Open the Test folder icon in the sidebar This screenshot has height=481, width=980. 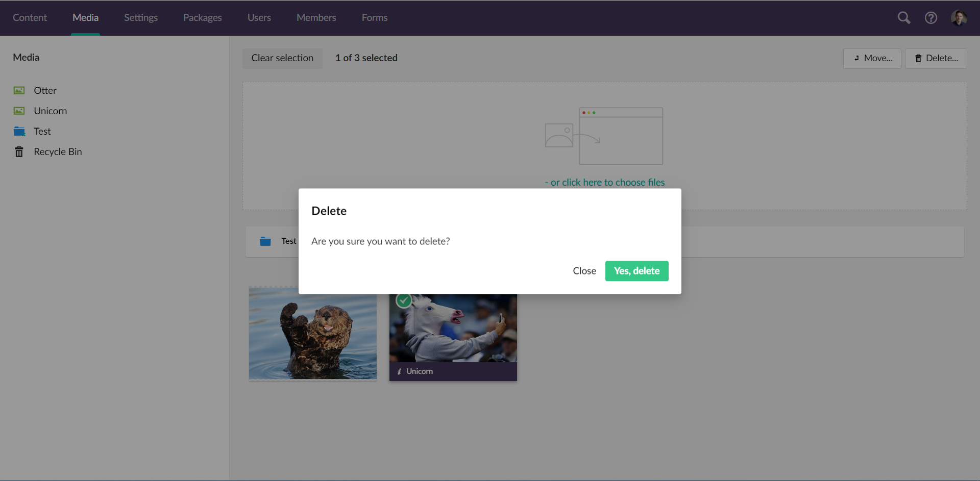click(19, 131)
